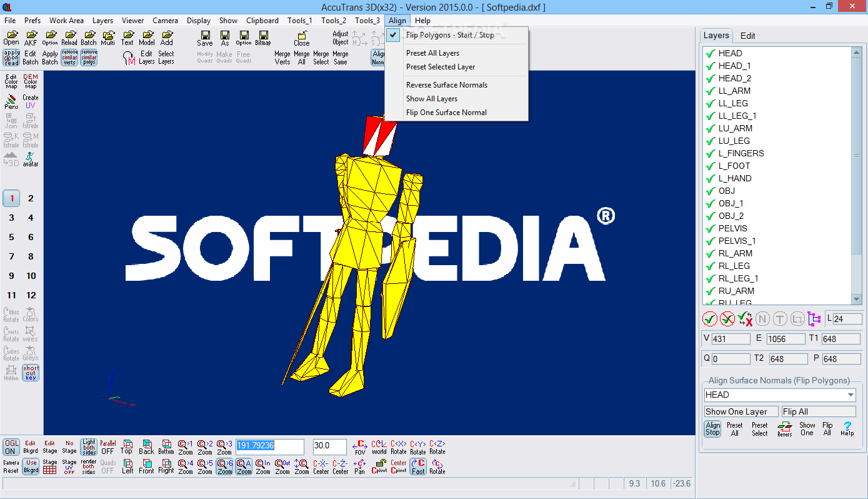
Task: Open the Create UV tool
Action: [x=31, y=101]
